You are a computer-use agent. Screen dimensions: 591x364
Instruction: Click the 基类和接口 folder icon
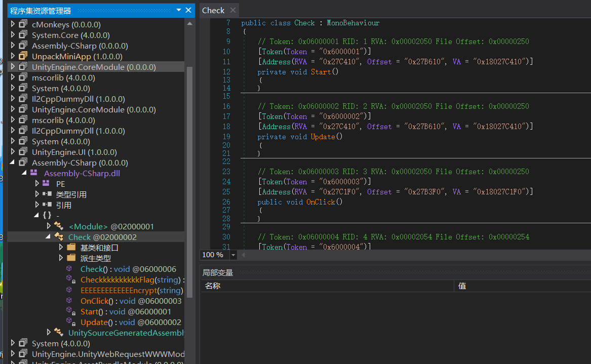71,248
